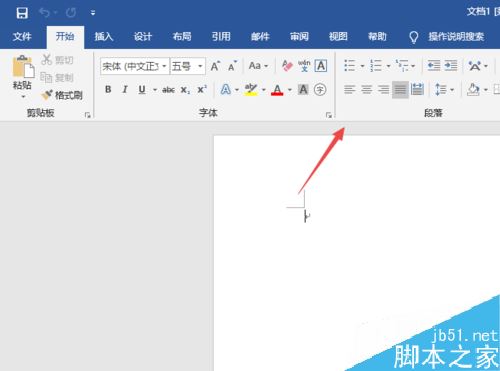Toggle justified paragraph alignment
This screenshot has height=371, width=500.
pos(400,90)
